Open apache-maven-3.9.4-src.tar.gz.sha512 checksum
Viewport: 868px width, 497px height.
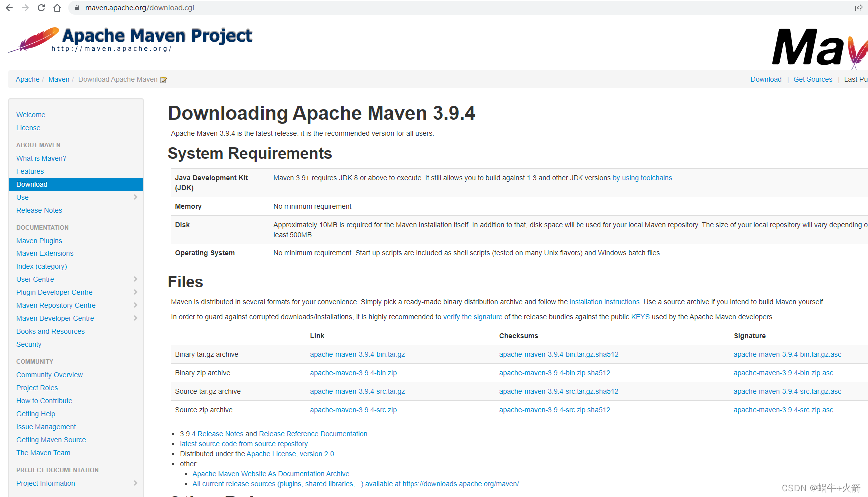click(x=559, y=391)
